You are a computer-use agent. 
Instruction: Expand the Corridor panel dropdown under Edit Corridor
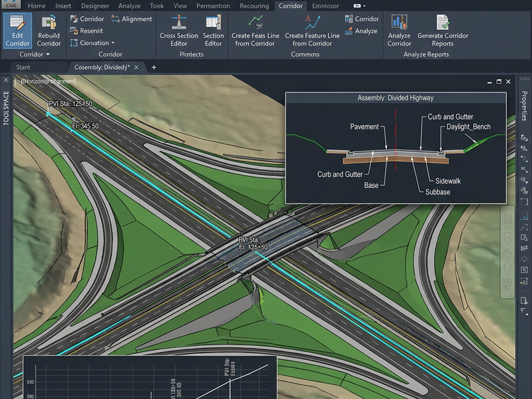click(x=34, y=54)
